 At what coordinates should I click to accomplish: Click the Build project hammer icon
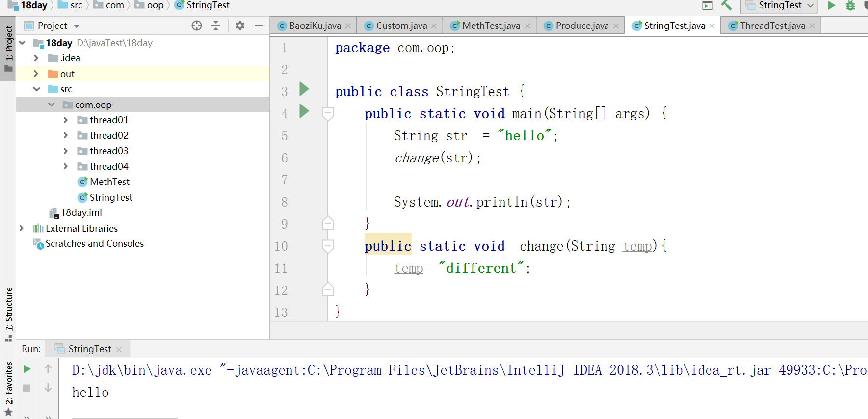coord(726,5)
